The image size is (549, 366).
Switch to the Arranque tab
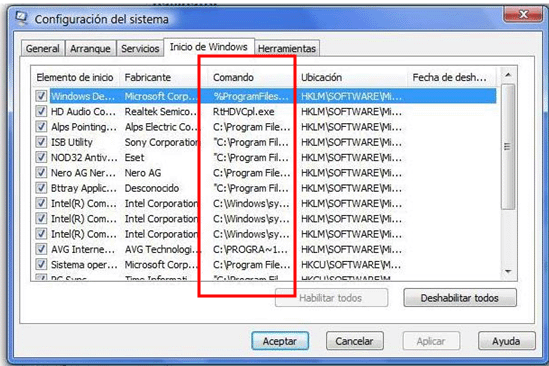(90, 48)
